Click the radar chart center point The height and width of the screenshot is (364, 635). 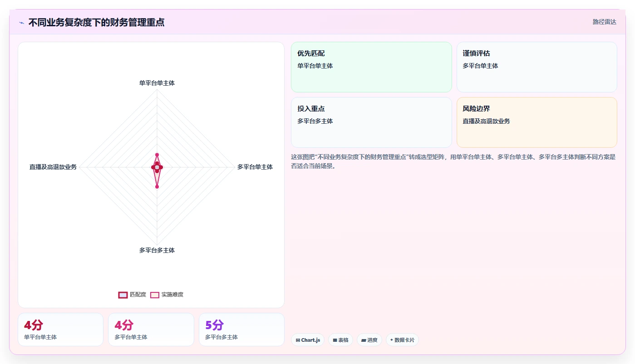point(157,168)
